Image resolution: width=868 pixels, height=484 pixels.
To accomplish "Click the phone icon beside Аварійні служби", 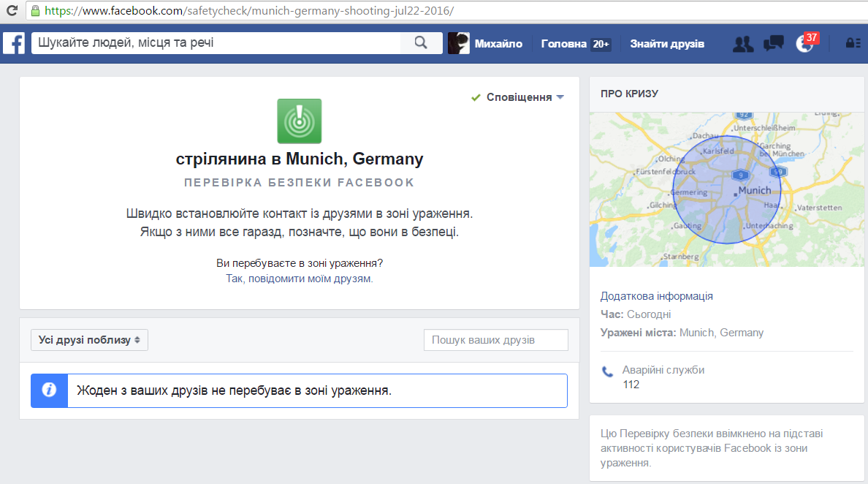I will click(x=607, y=371).
